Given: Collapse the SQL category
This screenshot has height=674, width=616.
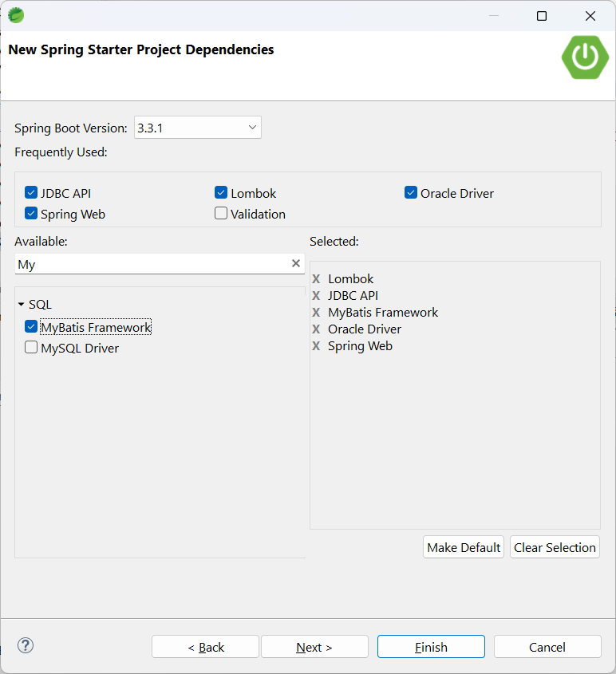Looking at the screenshot, I should [21, 305].
